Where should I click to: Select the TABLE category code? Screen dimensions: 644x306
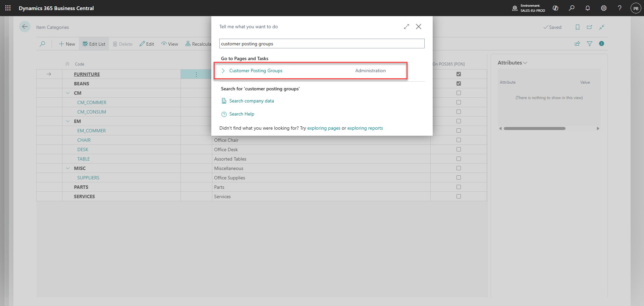[x=84, y=159]
